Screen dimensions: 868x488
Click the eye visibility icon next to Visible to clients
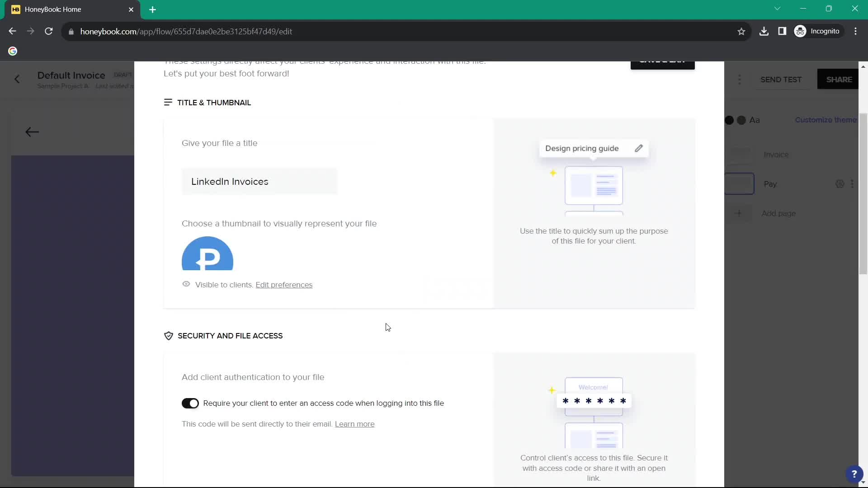point(186,284)
